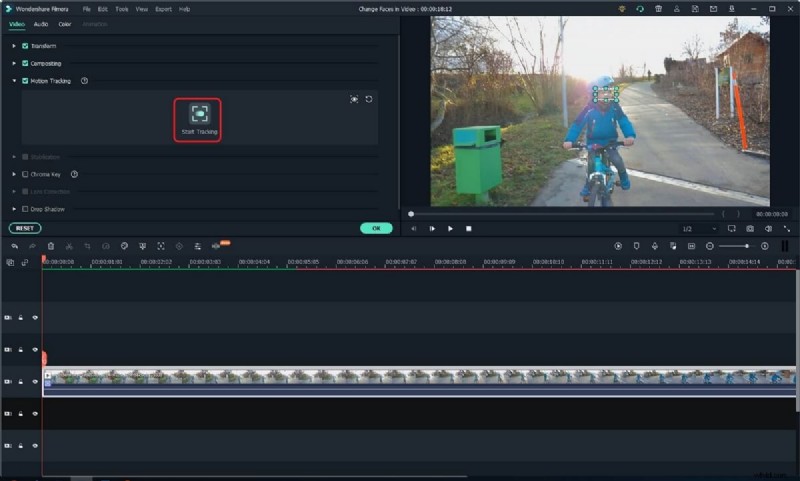
Task: Open the Motion Tracking help icon
Action: coord(84,81)
